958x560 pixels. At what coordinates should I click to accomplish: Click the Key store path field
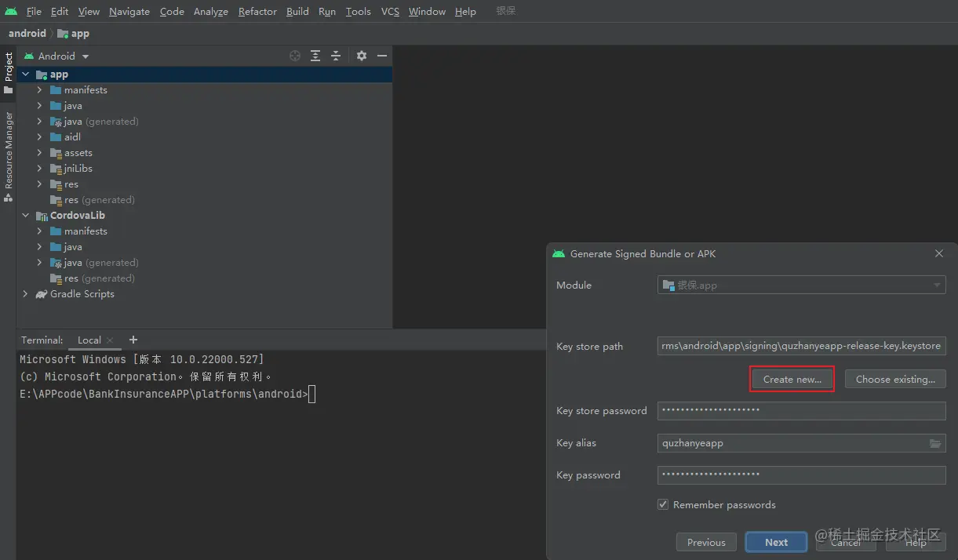point(801,346)
